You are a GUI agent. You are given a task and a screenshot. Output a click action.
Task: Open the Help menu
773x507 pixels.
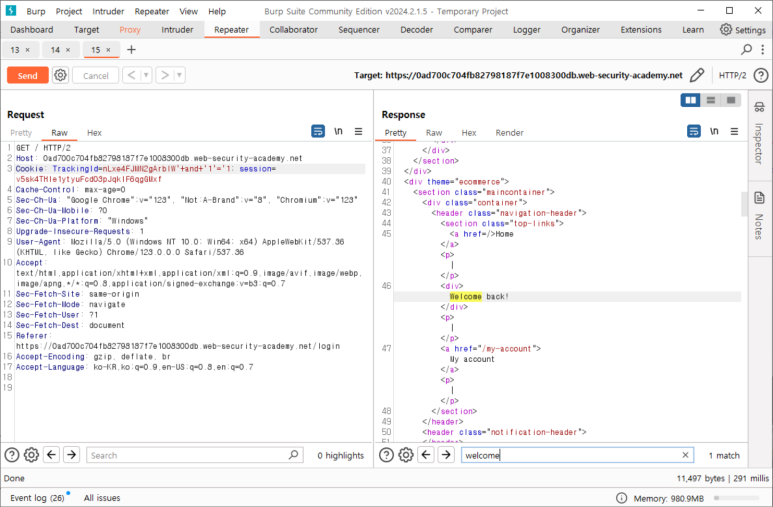point(217,11)
